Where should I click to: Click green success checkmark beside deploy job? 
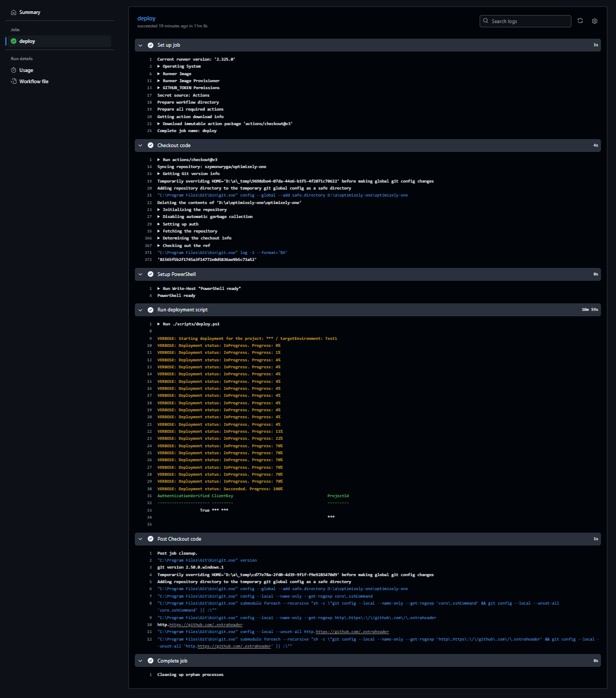(x=13, y=41)
